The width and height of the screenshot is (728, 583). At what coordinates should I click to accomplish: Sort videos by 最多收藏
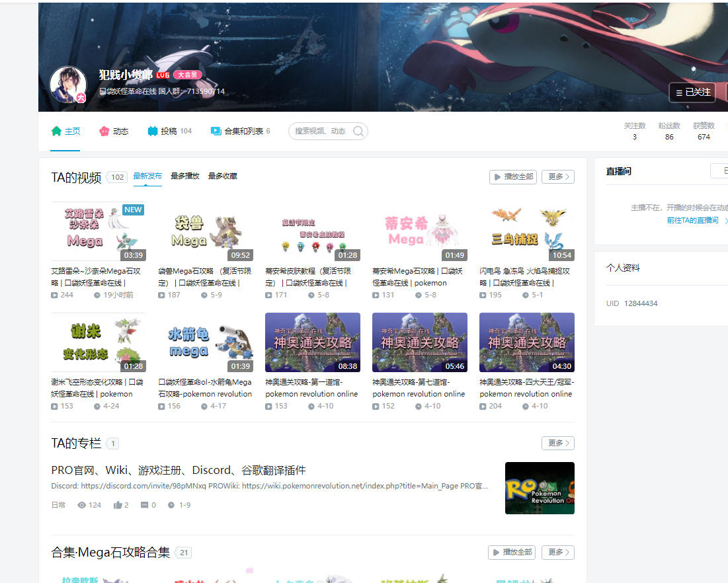click(222, 176)
